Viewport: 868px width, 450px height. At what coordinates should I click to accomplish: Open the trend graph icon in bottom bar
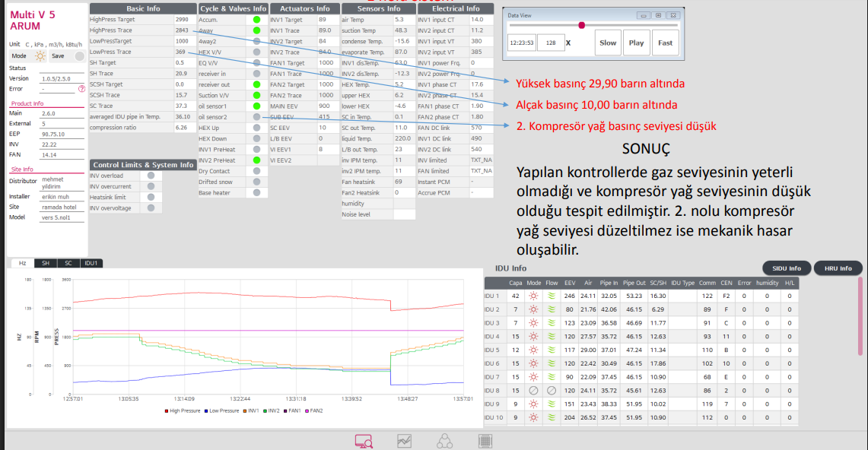point(404,440)
